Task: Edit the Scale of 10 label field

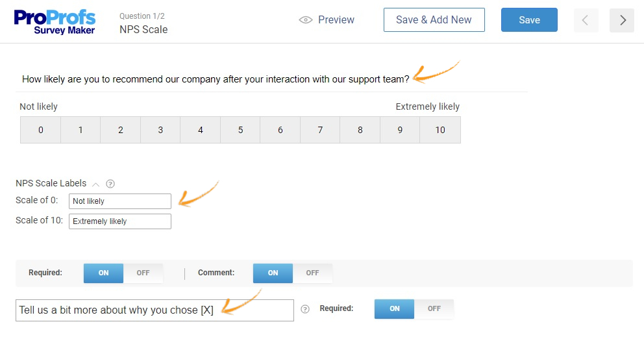Action: coord(120,221)
